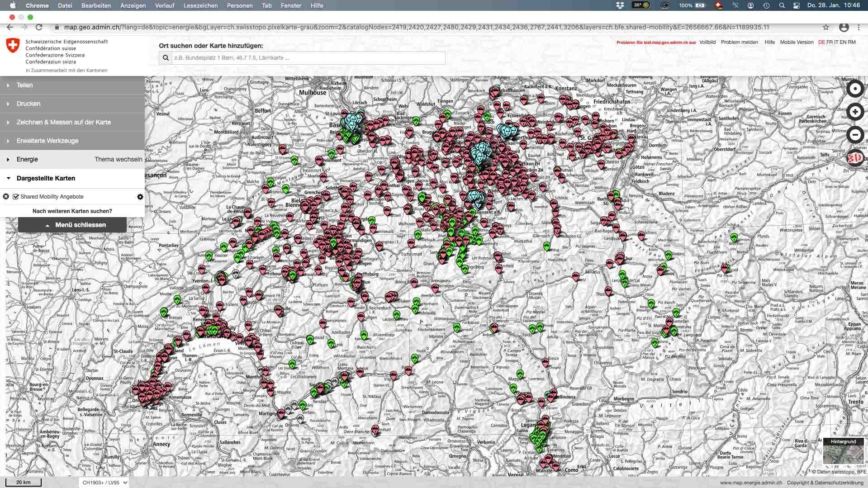868x488 pixels.
Task: Switch language to EN
Action: pyautogui.click(x=843, y=42)
